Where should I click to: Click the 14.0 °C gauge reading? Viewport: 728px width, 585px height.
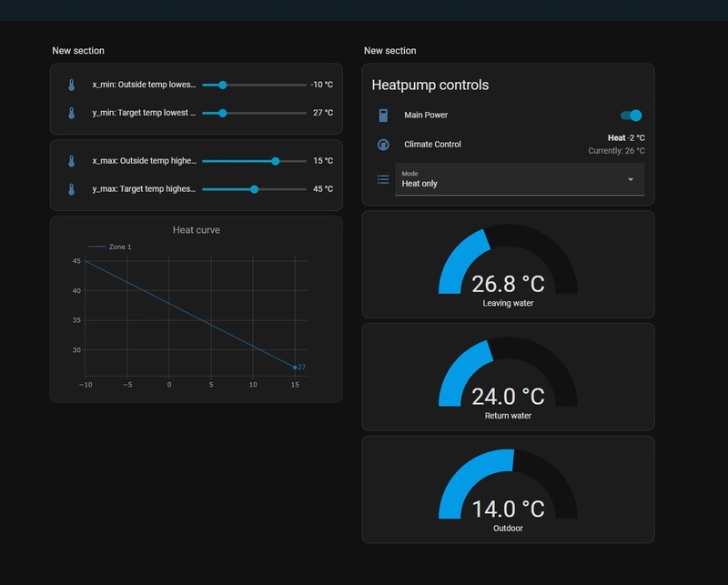508,509
